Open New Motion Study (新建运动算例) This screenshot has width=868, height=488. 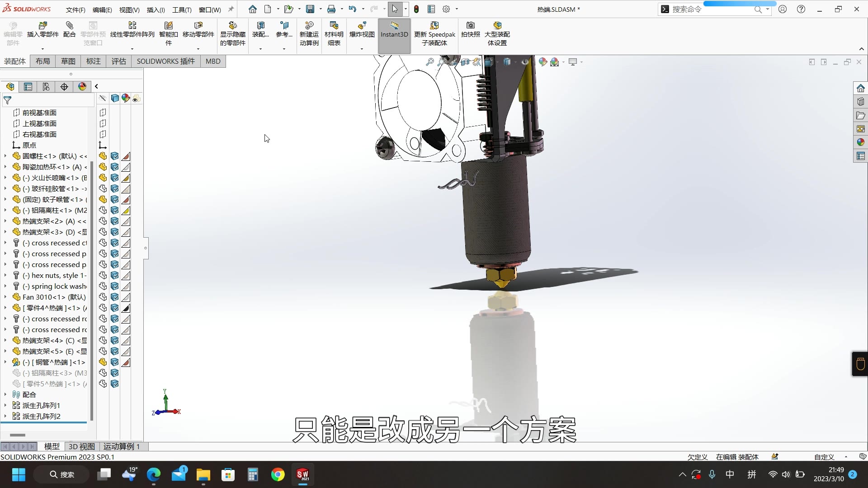coord(309,33)
